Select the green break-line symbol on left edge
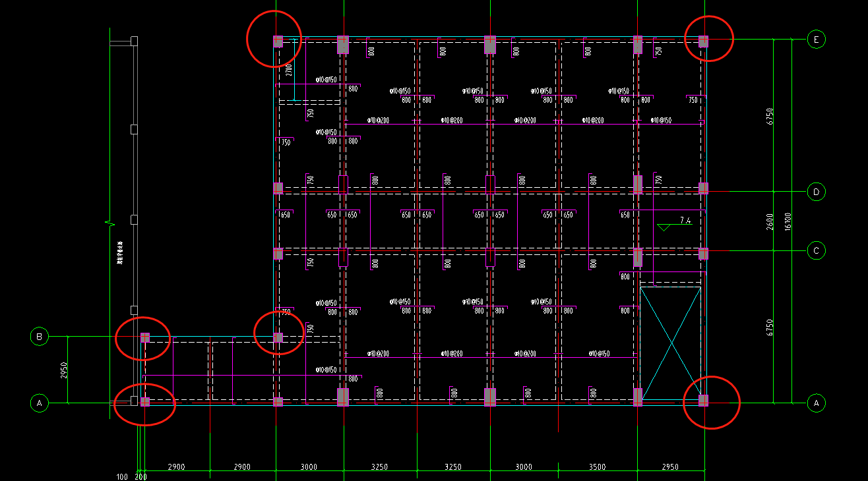 coord(109,223)
